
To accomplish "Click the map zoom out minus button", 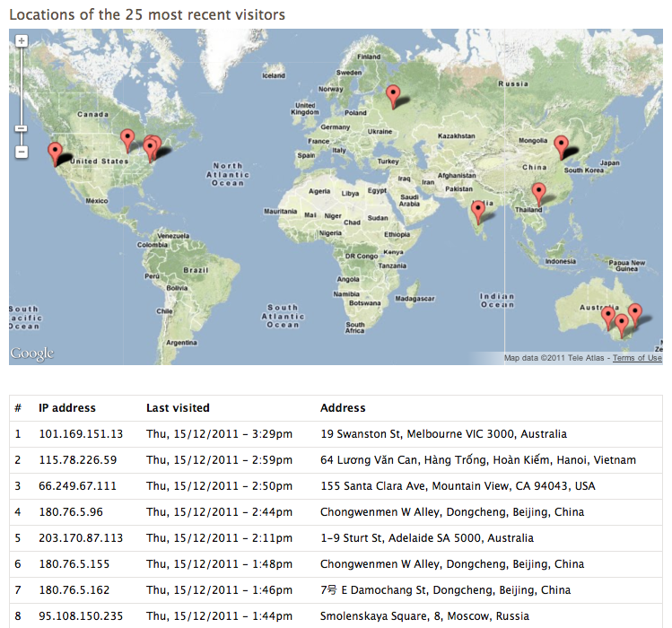I will pos(22,152).
